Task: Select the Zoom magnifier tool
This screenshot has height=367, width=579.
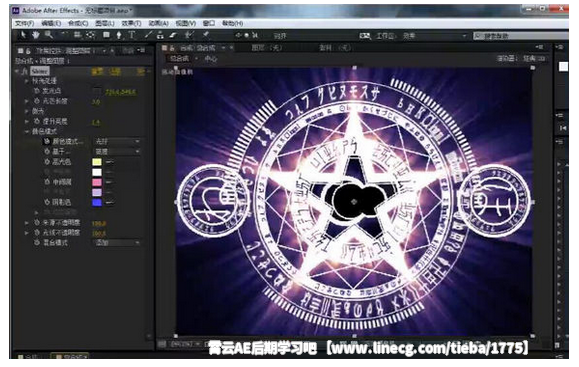Action: pos(48,35)
